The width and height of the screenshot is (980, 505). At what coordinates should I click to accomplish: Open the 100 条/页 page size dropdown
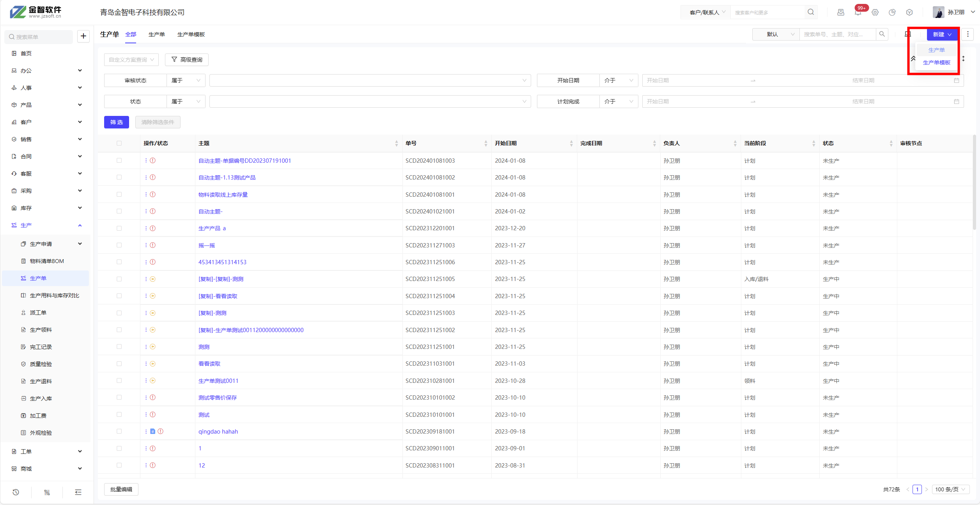pos(951,489)
